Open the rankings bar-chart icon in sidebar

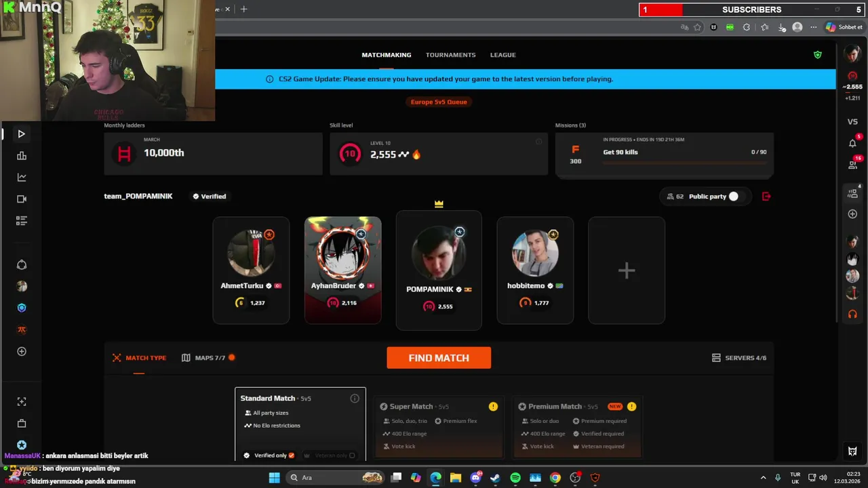click(x=22, y=156)
